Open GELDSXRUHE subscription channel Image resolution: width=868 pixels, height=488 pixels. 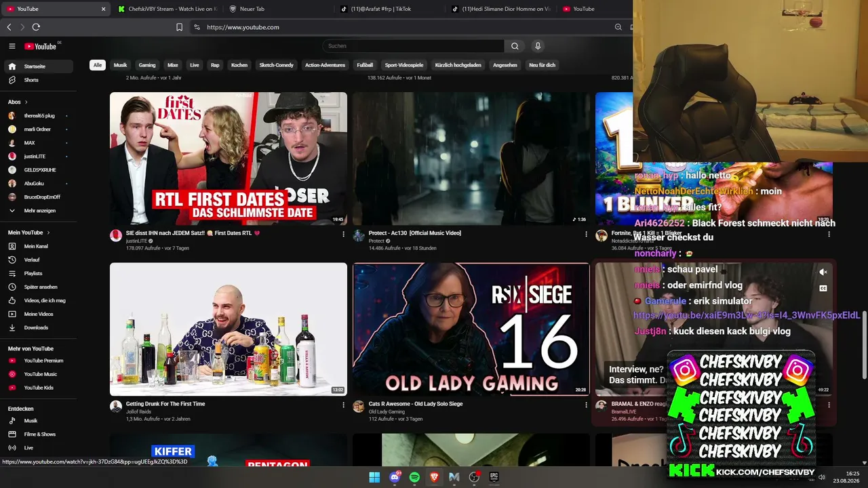coord(39,170)
